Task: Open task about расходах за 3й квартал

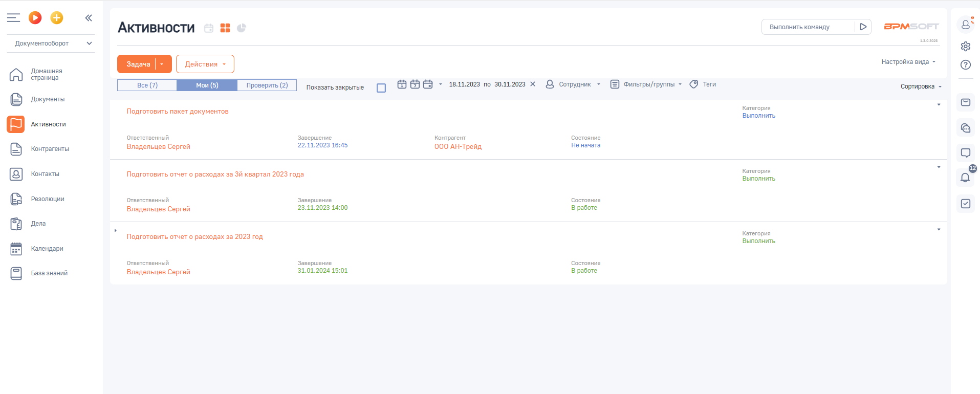Action: pos(215,174)
